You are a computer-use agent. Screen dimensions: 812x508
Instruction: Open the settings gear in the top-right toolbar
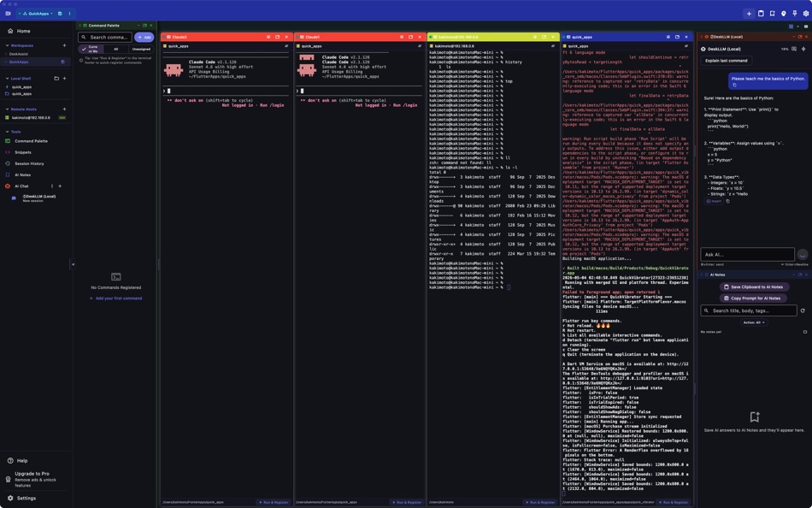pyautogui.click(x=806, y=14)
